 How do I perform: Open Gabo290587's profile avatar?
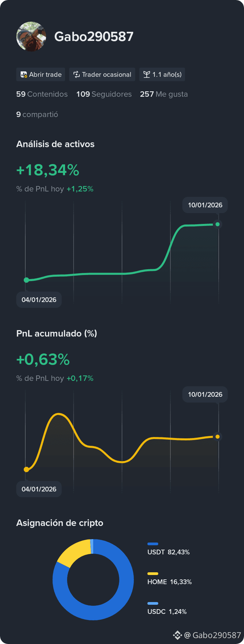coord(31,37)
